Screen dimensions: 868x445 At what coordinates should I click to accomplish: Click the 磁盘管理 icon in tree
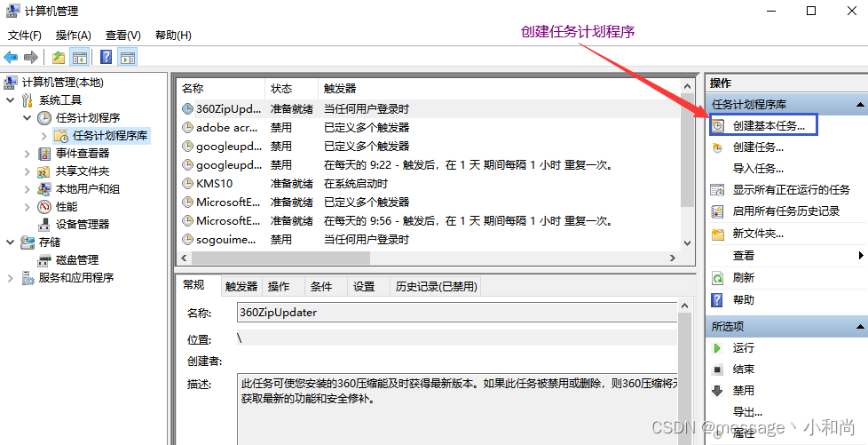click(x=44, y=260)
